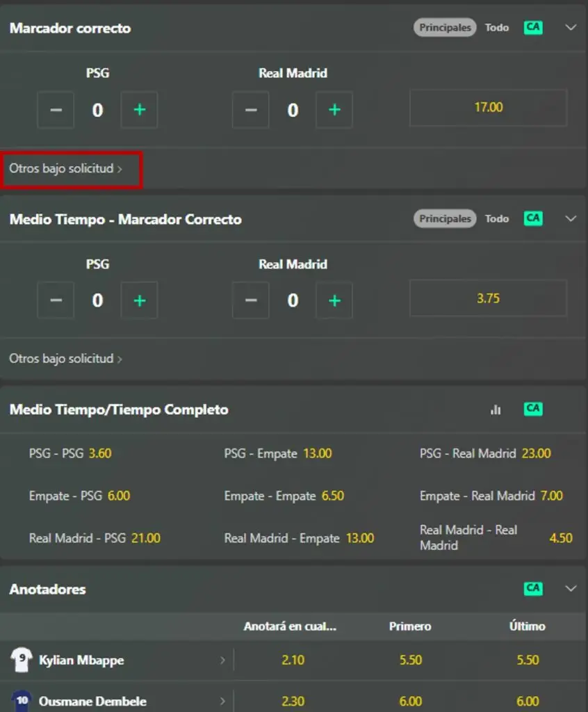Select Principales in Marcador correcto
The image size is (588, 712).
coord(446,28)
